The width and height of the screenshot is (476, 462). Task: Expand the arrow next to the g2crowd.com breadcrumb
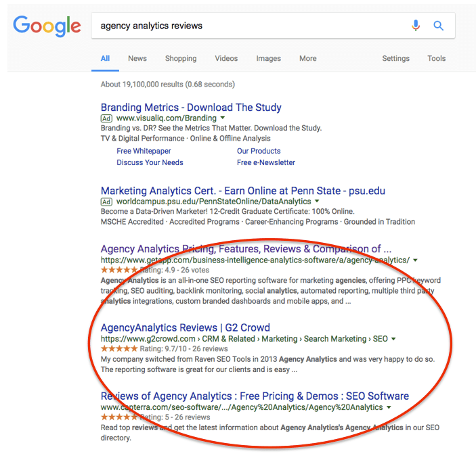coord(393,339)
